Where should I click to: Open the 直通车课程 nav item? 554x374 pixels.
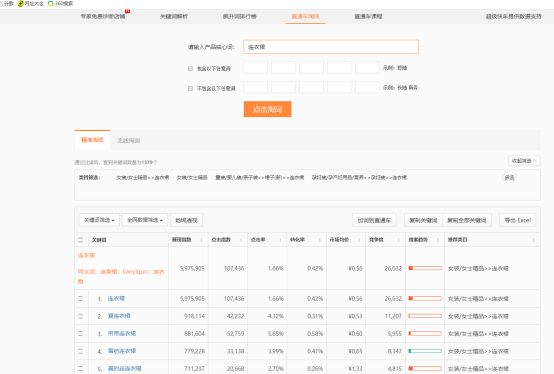tap(368, 16)
